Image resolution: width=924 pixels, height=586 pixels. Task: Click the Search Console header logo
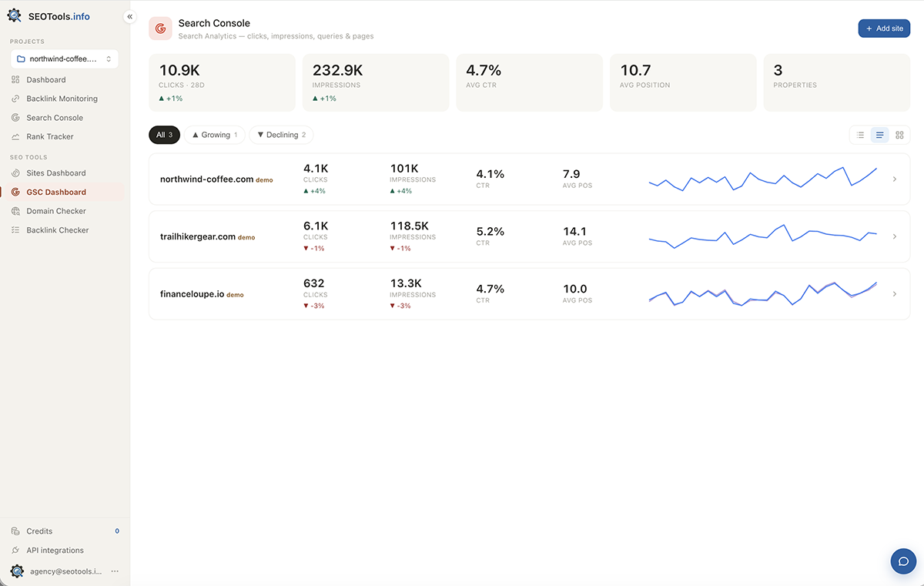160,28
